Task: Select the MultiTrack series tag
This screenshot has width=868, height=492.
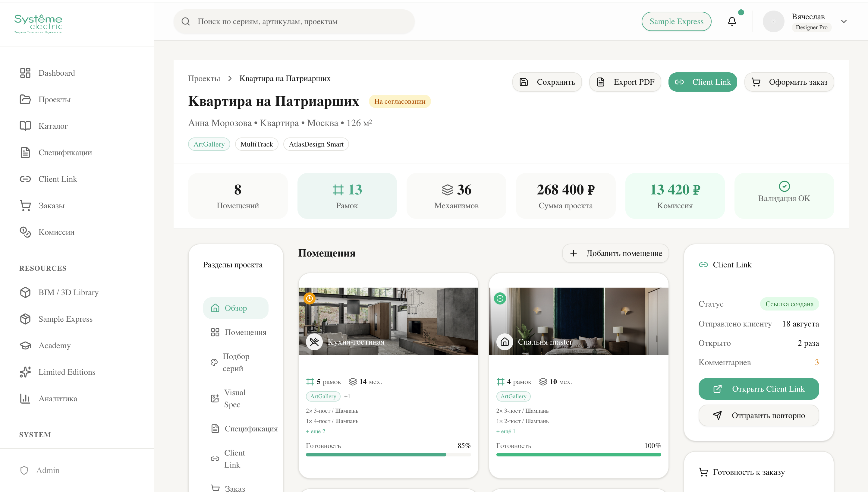Action: [x=256, y=144]
